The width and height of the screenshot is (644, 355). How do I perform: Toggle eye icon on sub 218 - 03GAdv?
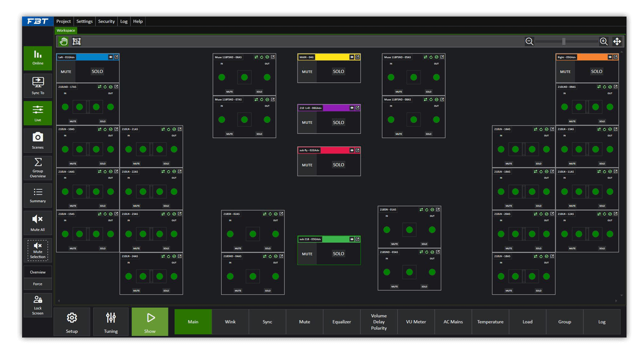[x=352, y=239]
